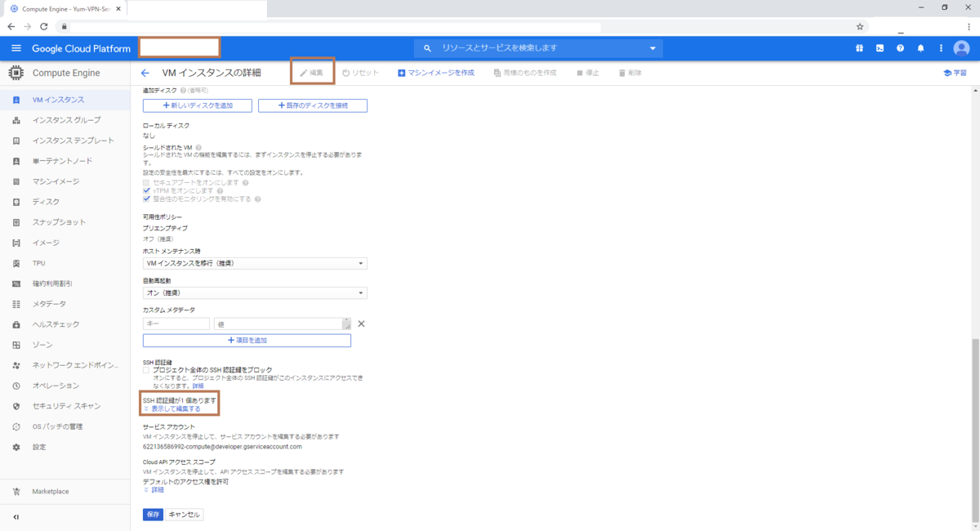This screenshot has width=980, height=531.
Task: Remove the custom metadata row with the X icon
Action: [361, 324]
